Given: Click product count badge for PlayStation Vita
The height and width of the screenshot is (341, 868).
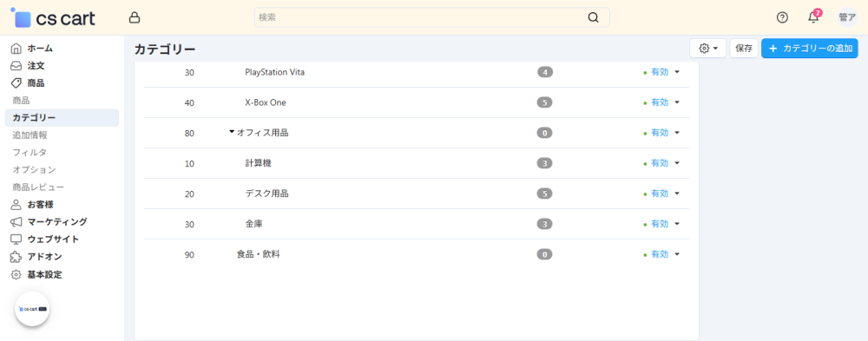Looking at the screenshot, I should [x=545, y=72].
